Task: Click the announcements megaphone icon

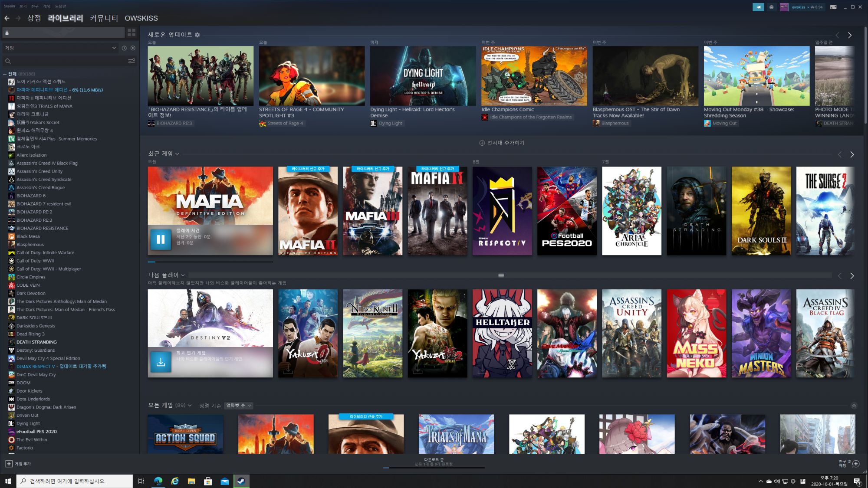Action: pyautogui.click(x=758, y=7)
